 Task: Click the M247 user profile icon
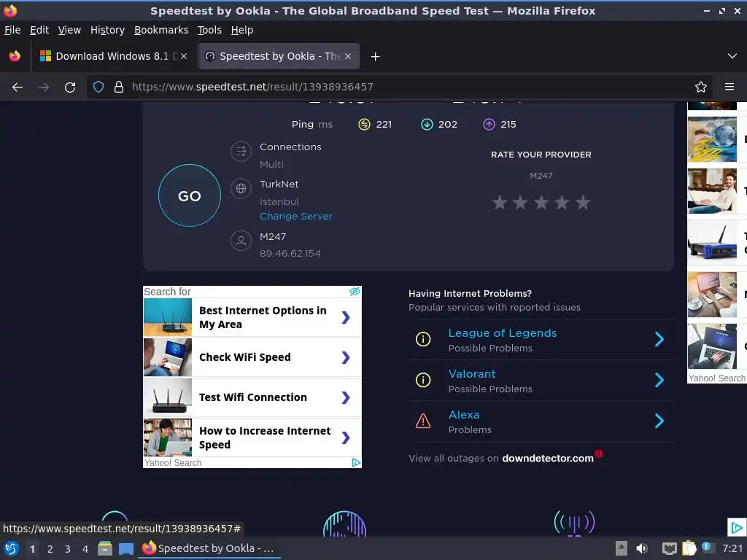[x=241, y=241]
